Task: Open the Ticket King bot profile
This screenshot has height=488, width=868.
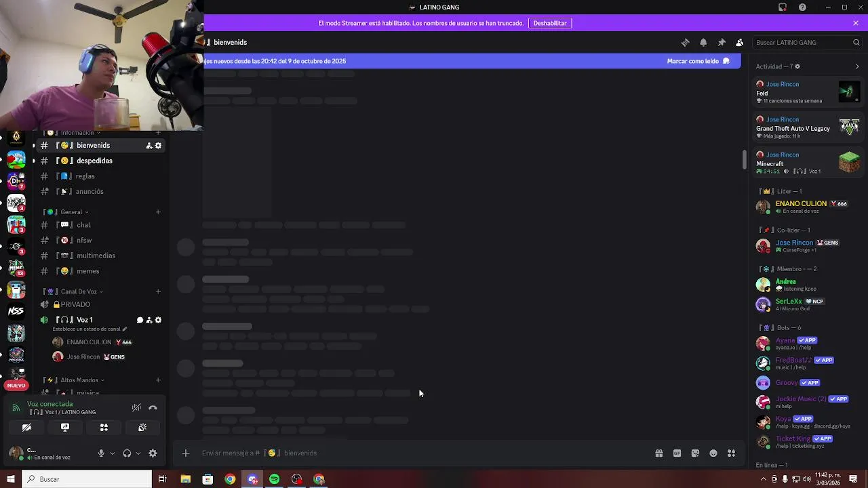Action: (x=808, y=442)
